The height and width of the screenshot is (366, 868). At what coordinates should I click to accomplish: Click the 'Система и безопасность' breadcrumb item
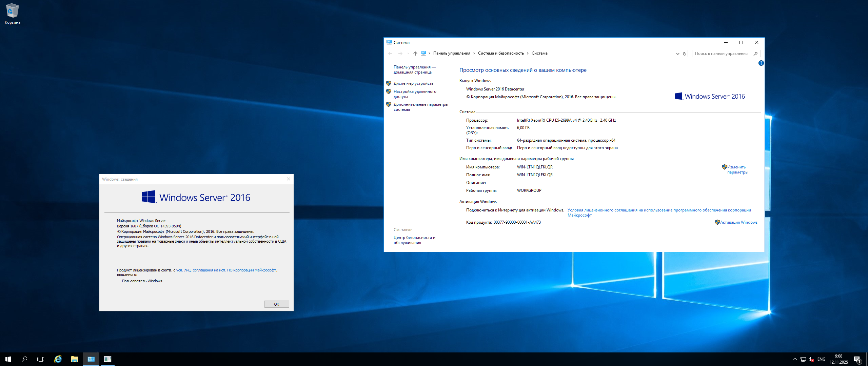(x=500, y=53)
